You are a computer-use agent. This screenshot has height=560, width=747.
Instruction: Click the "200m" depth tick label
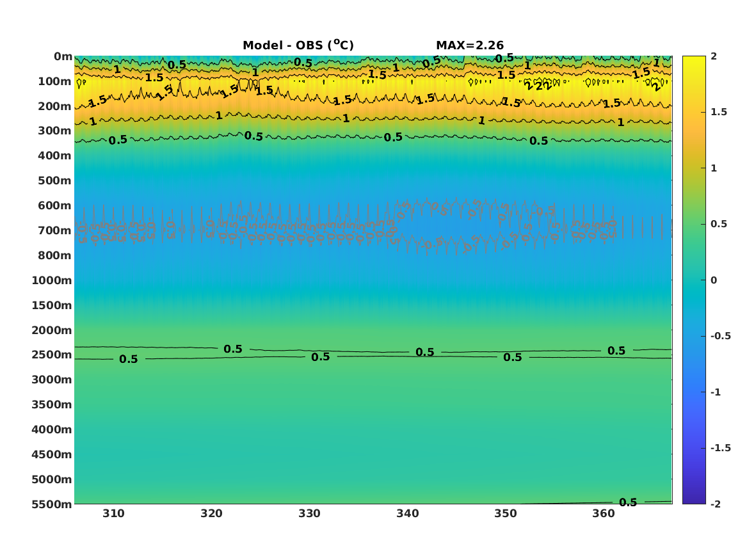[x=55, y=106]
